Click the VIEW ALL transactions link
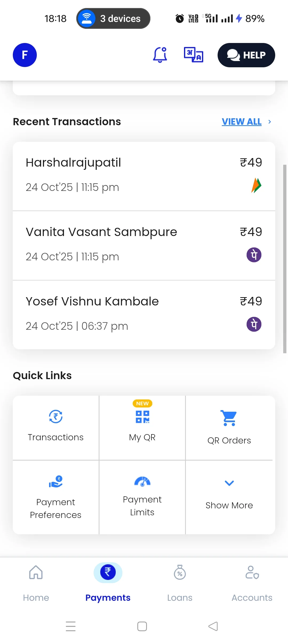 [x=242, y=122]
